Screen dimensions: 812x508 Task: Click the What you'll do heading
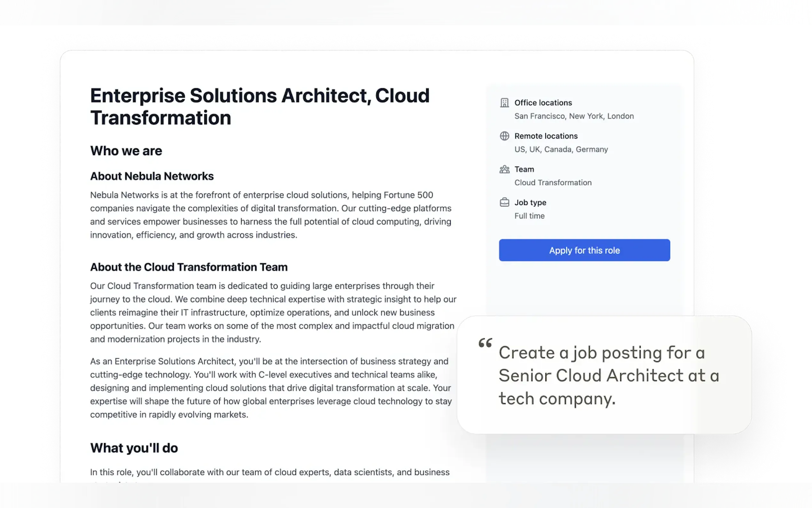click(x=134, y=448)
